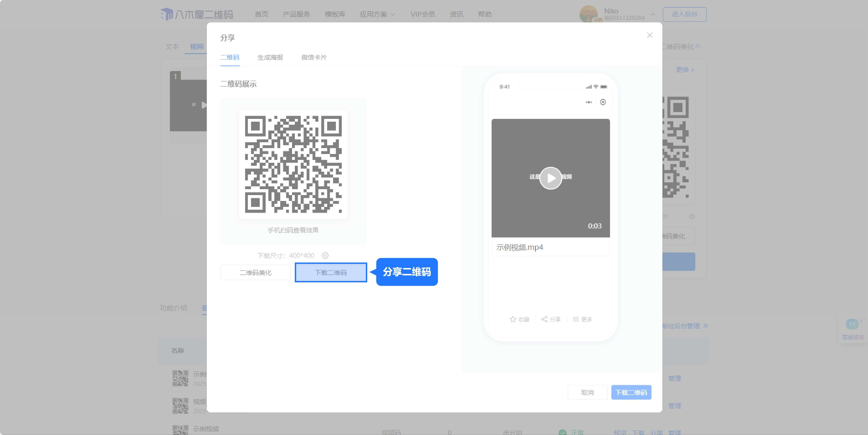Close the share dialog with X

[x=650, y=35]
